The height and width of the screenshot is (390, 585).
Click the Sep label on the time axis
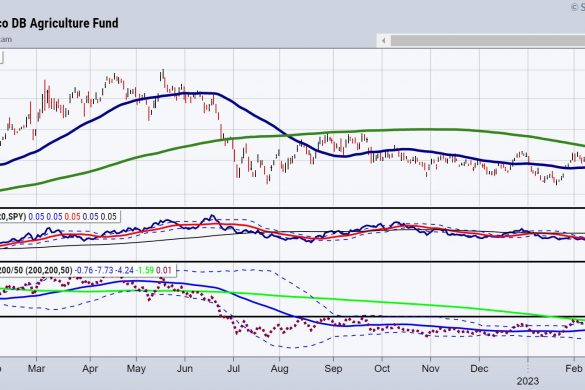[333, 369]
